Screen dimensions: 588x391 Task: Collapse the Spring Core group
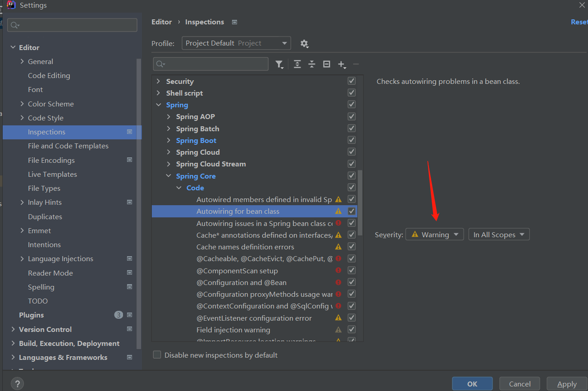169,176
